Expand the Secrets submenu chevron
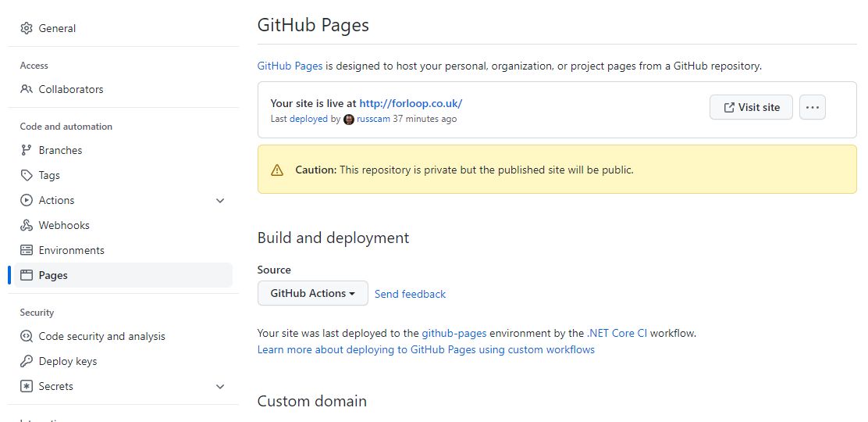This screenshot has height=422, width=868. pyautogui.click(x=220, y=387)
